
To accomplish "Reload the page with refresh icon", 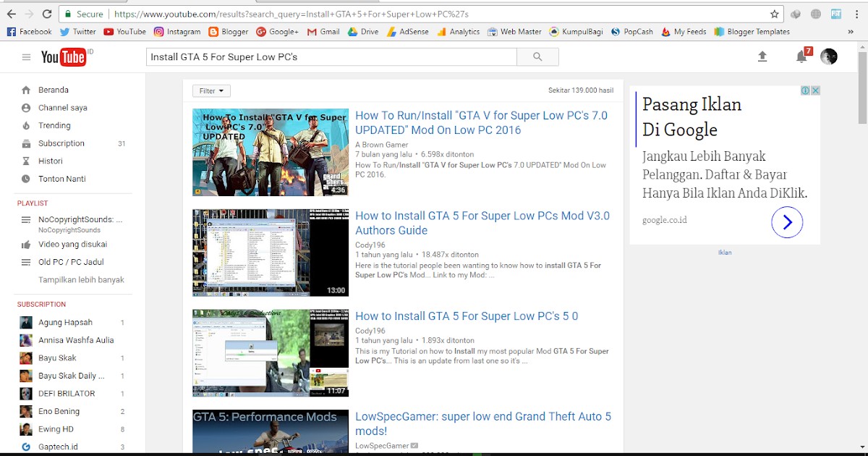I will click(x=47, y=14).
